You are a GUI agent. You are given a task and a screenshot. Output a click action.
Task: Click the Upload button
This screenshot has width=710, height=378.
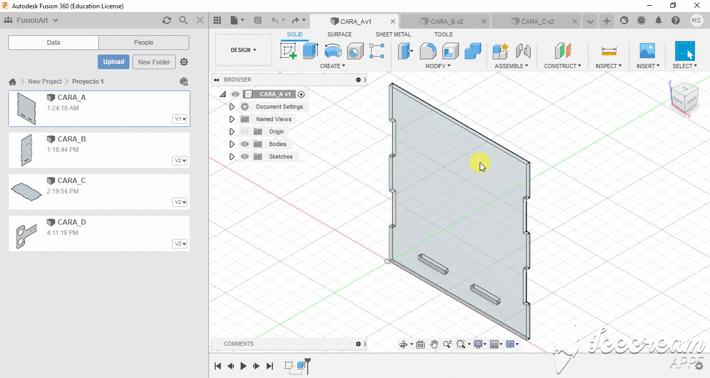[113, 62]
